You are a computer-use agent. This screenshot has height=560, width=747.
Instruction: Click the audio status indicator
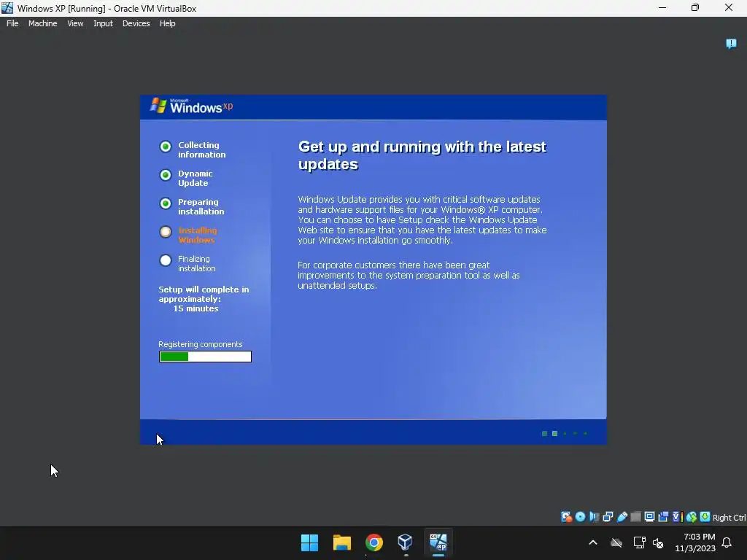[x=594, y=517]
